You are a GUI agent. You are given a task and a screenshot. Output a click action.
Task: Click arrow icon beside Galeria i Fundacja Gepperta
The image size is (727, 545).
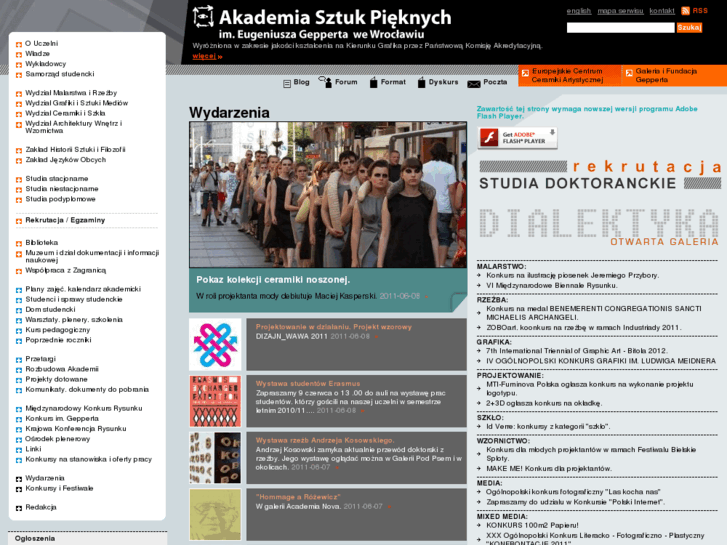(x=629, y=73)
